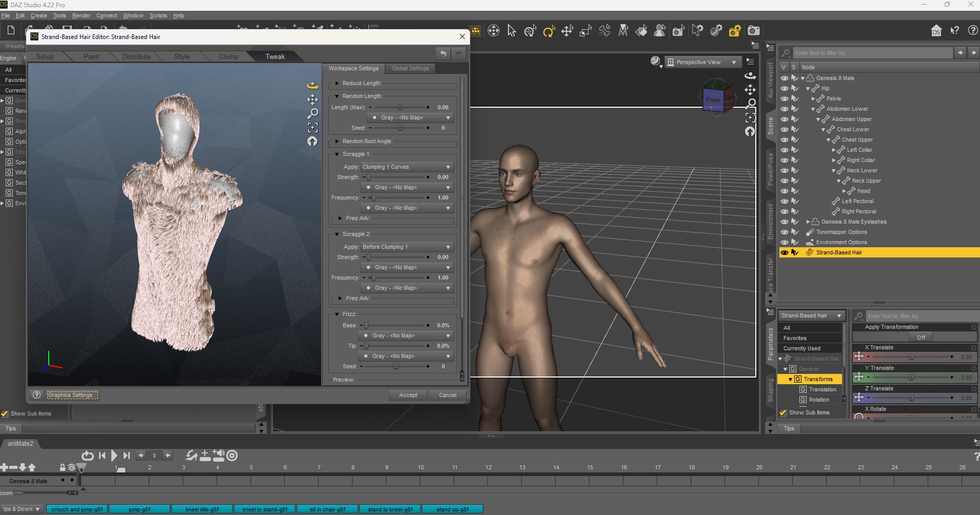Click the Render camera icon in toolbar
This screenshot has width=980, height=515.
753,31
